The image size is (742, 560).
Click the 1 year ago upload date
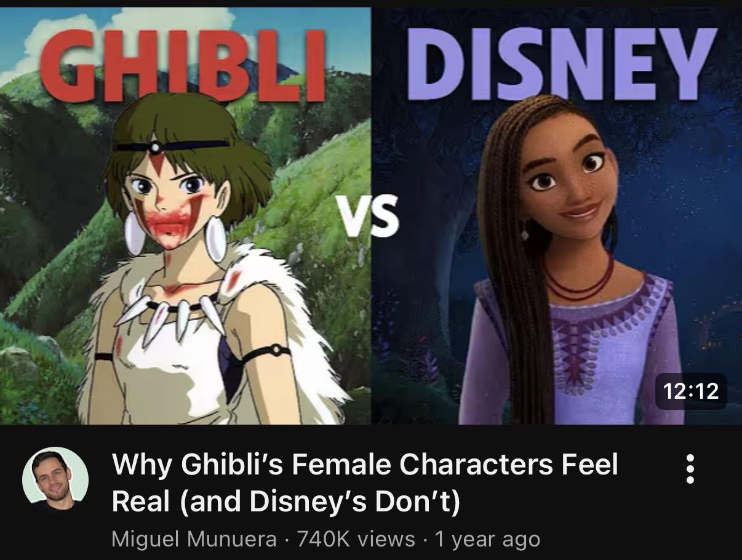[487, 539]
